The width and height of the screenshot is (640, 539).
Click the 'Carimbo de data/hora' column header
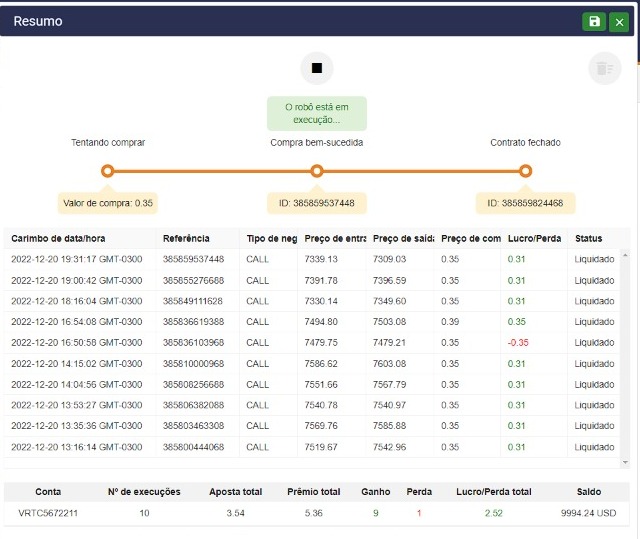58,238
